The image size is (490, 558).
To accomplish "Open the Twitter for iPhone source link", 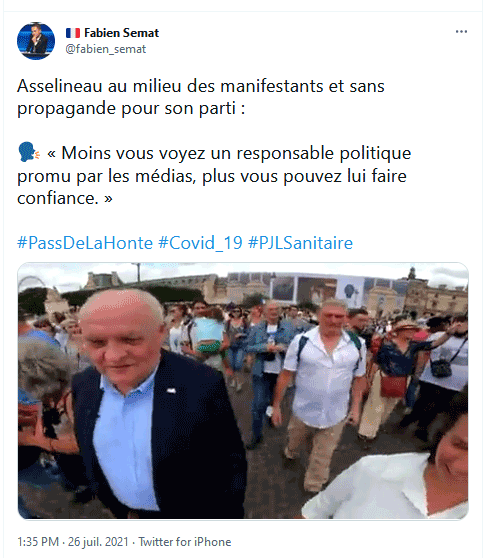I will (x=185, y=542).
